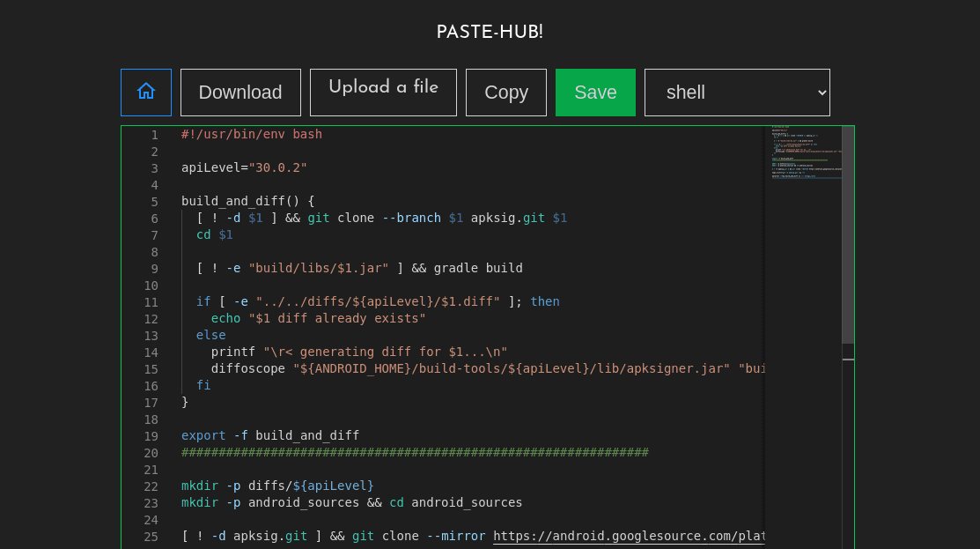Click line number 1 in the gutter
Viewport: 980px width, 549px height.
click(154, 135)
